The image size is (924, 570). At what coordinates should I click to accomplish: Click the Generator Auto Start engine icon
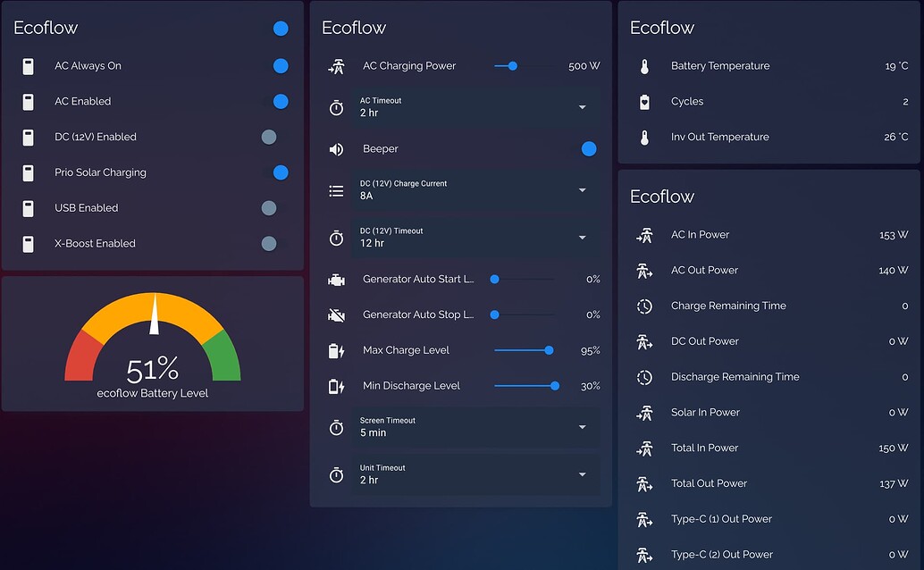336,280
